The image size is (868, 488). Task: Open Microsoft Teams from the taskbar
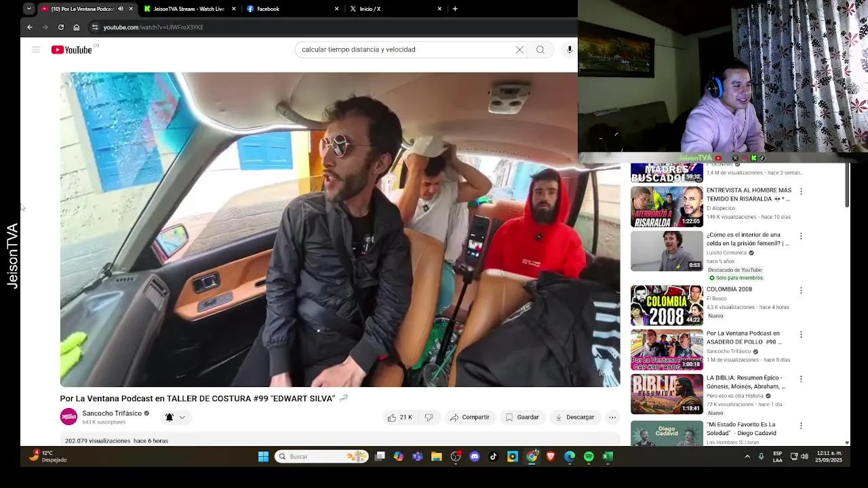(418, 456)
